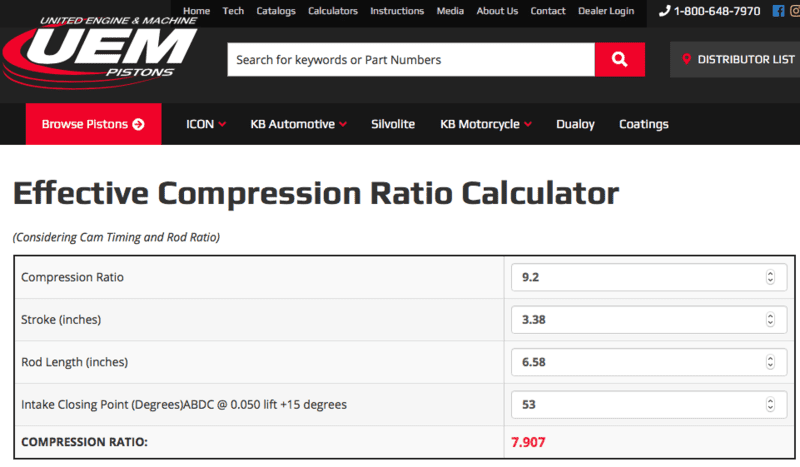Go to the Coatings page
Viewport: 800px width, 467px height.
(x=643, y=124)
